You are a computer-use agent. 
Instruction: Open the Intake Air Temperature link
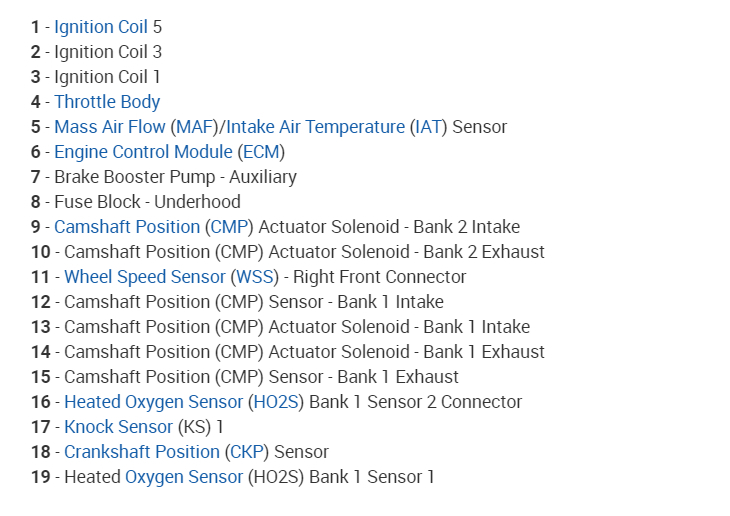[x=315, y=127]
